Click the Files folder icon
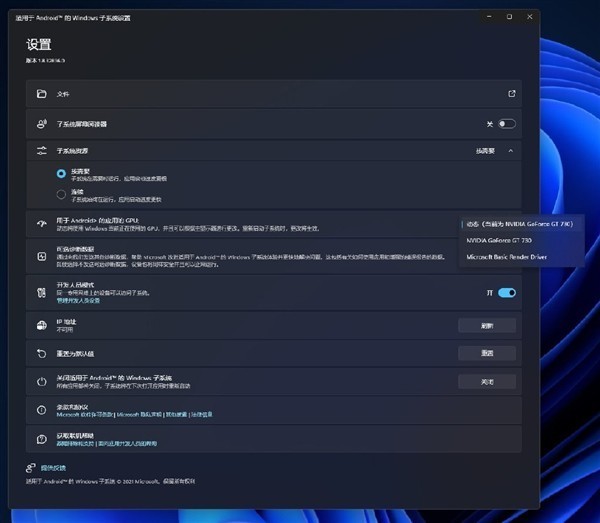Image resolution: width=600 pixels, height=523 pixels. point(42,94)
